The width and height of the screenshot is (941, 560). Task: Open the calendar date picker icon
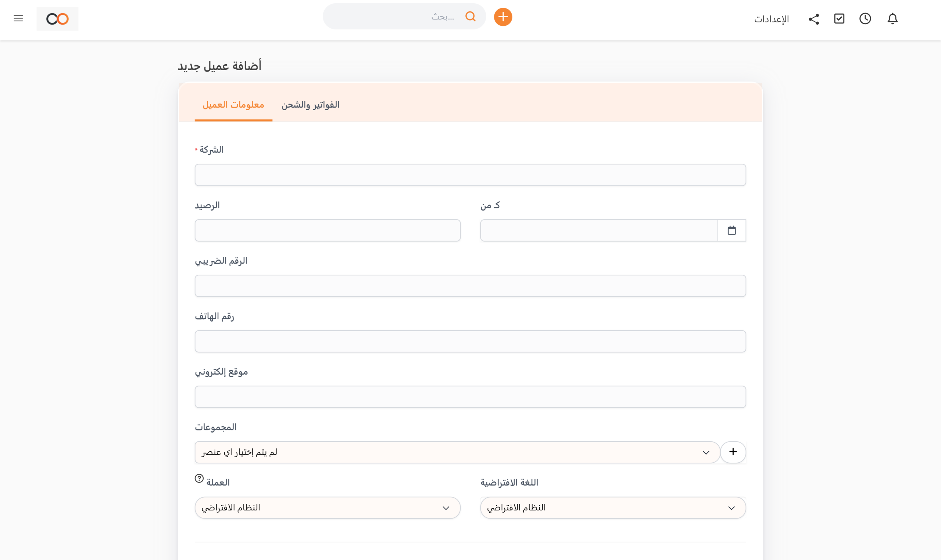(x=731, y=231)
